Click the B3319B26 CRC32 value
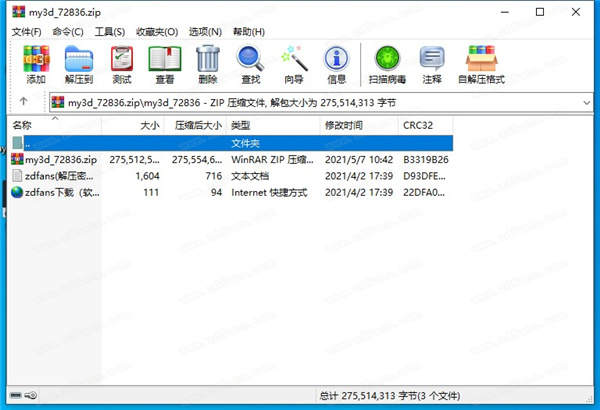The height and width of the screenshot is (410, 600). pyautogui.click(x=426, y=159)
